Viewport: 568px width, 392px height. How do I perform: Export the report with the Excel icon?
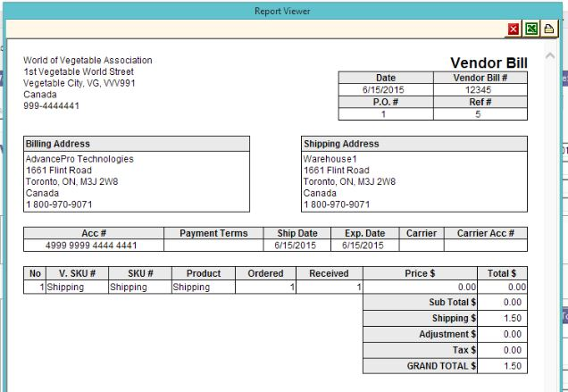click(x=531, y=29)
